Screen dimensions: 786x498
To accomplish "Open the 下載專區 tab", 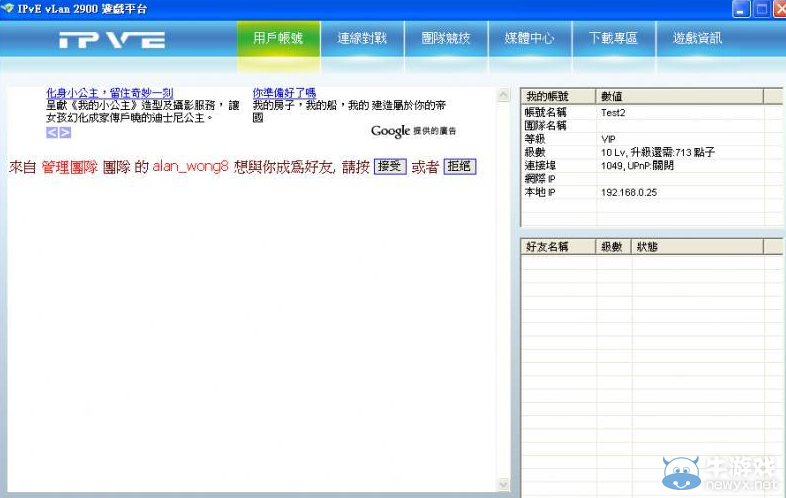I will [613, 39].
